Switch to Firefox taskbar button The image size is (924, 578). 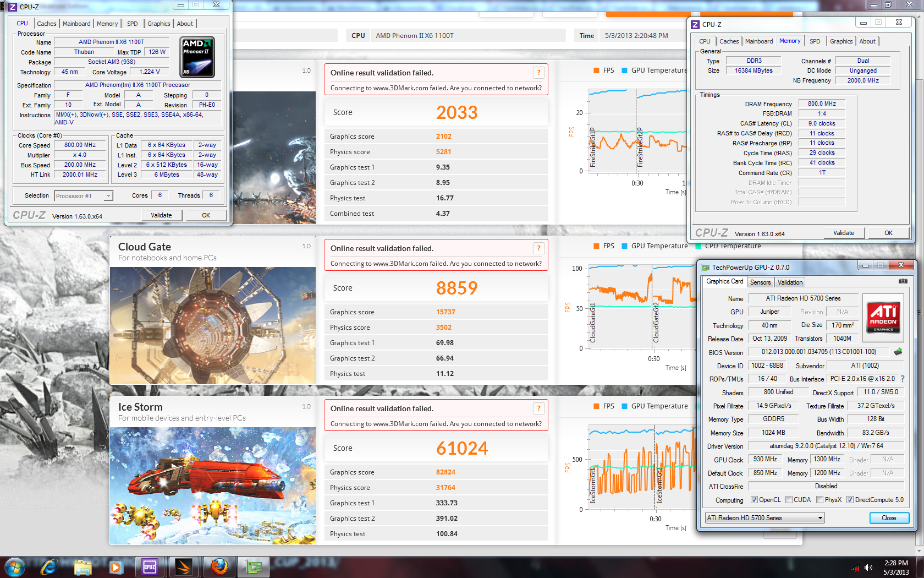219,567
